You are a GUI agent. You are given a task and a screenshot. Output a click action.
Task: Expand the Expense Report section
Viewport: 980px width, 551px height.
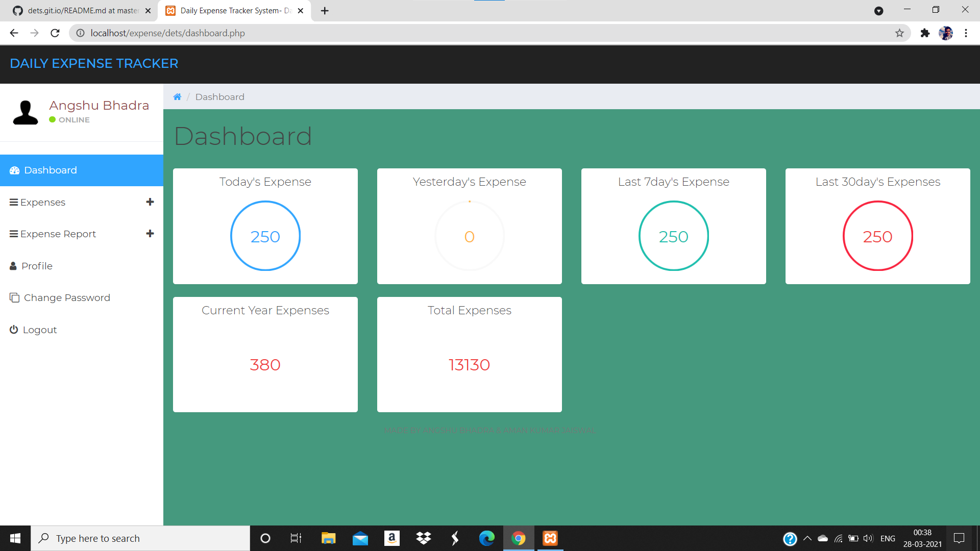(x=150, y=234)
